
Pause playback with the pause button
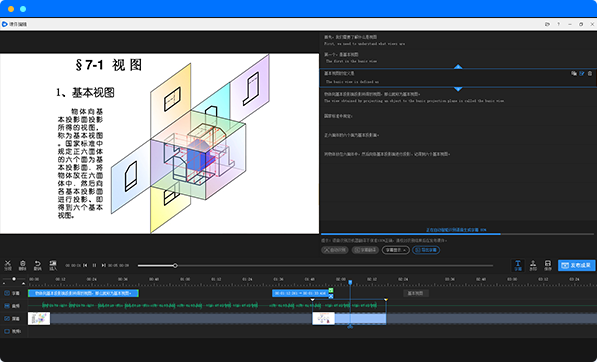tap(94, 265)
